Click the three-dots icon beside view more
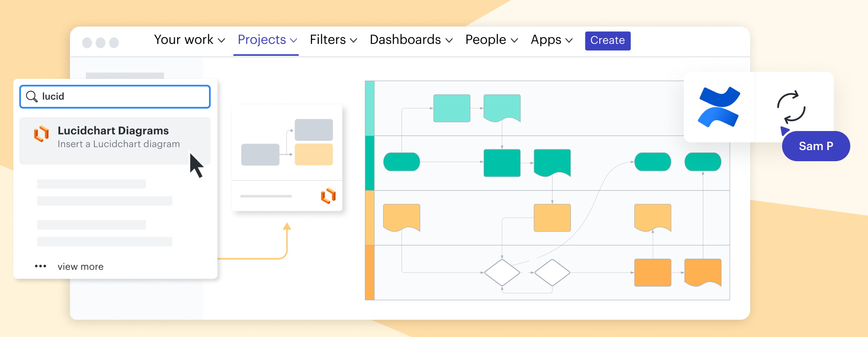Image resolution: width=868 pixels, height=337 pixels. point(40,266)
